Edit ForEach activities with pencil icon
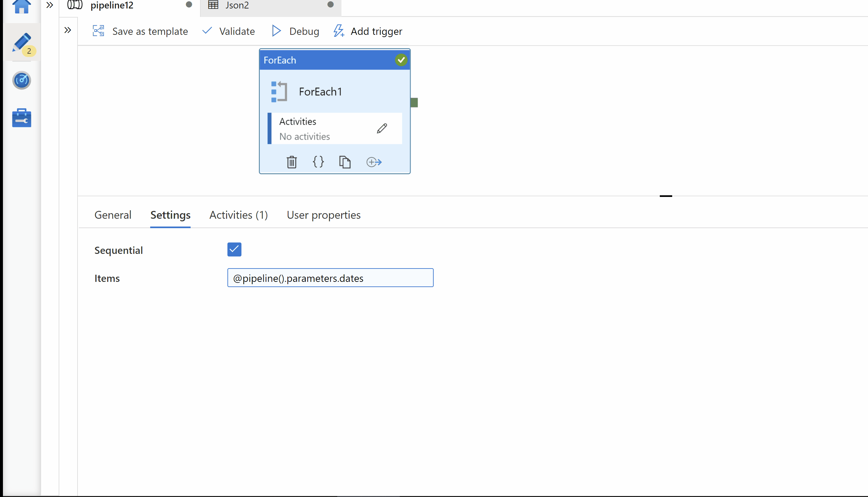 pyautogui.click(x=382, y=129)
